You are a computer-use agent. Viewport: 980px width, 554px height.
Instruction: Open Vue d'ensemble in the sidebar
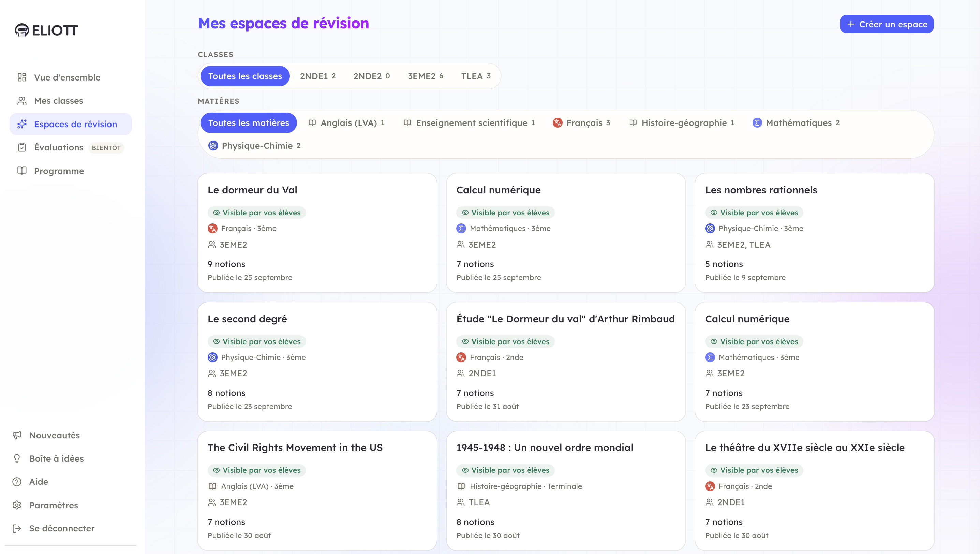tap(71, 77)
